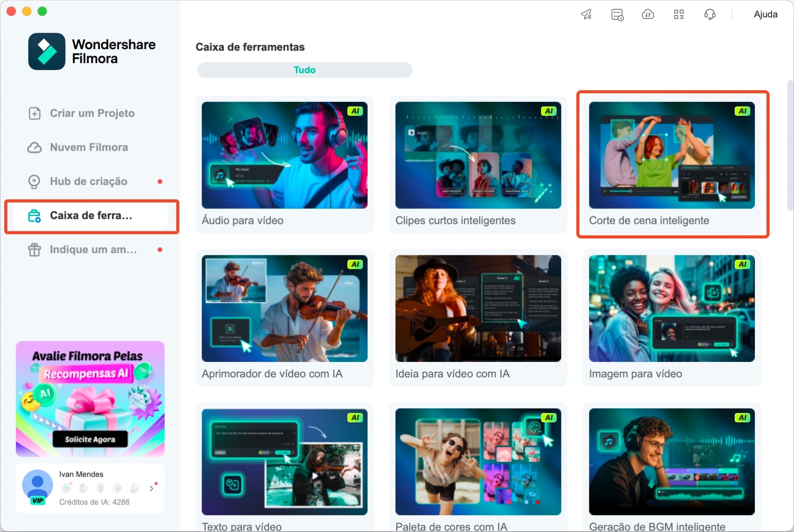Open Clipes curtos inteligentes thumbnail
The width and height of the screenshot is (794, 532).
(x=478, y=155)
